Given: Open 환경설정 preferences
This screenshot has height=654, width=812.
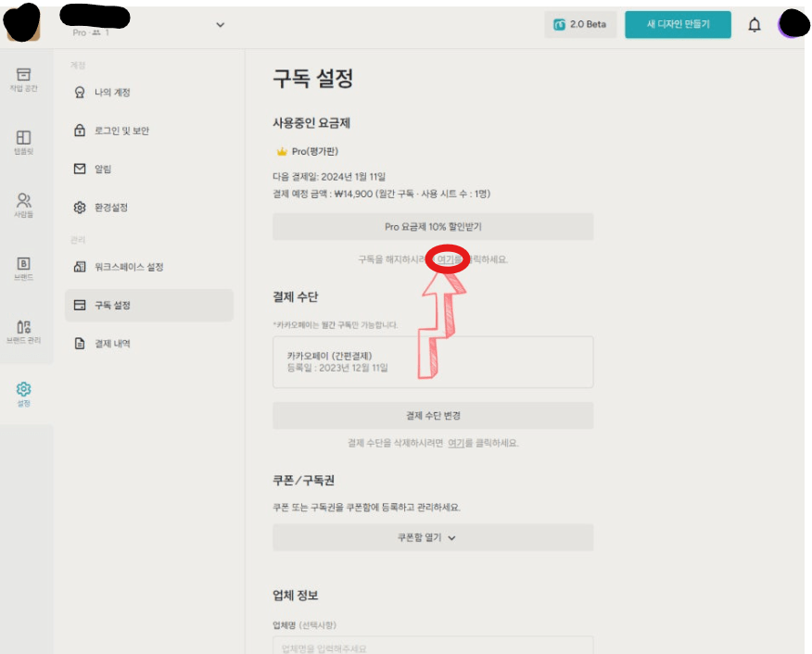Looking at the screenshot, I should pyautogui.click(x=111, y=208).
